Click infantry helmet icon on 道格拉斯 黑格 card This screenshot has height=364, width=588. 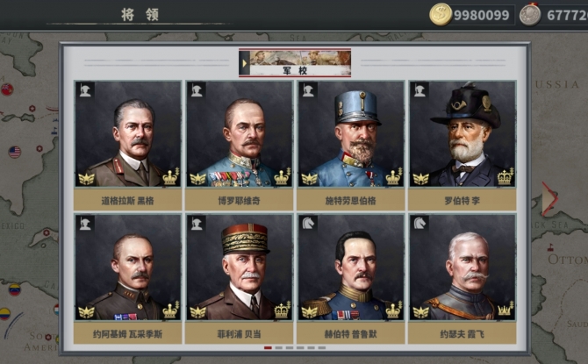coord(85,90)
